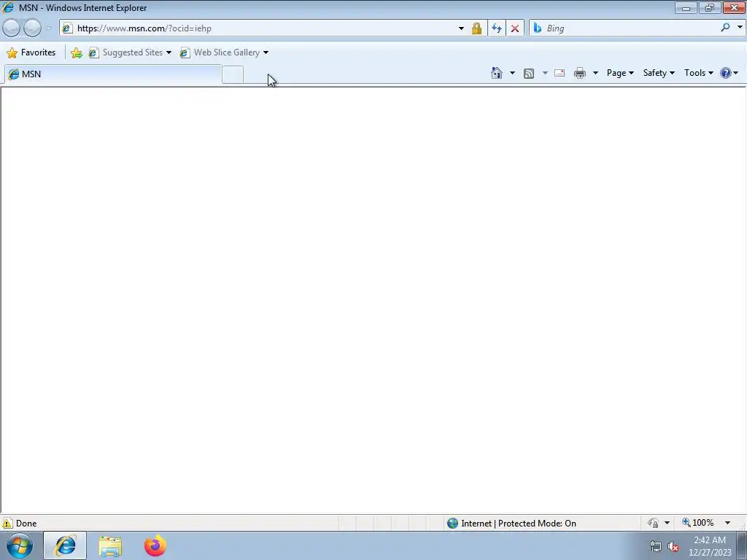747x560 pixels.
Task: Click Internet Explorer taskbar icon
Action: [65, 545]
